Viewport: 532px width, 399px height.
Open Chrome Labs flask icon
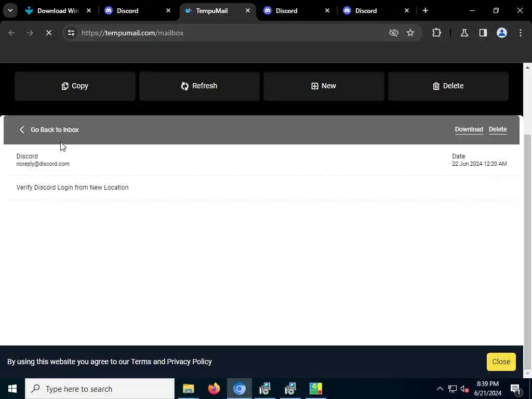(x=464, y=33)
